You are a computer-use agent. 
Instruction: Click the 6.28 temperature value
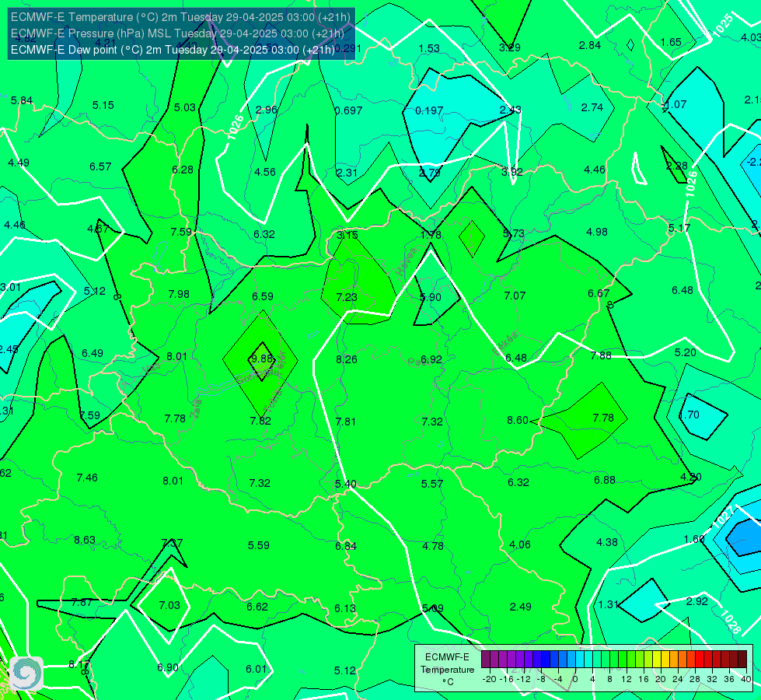click(x=183, y=170)
